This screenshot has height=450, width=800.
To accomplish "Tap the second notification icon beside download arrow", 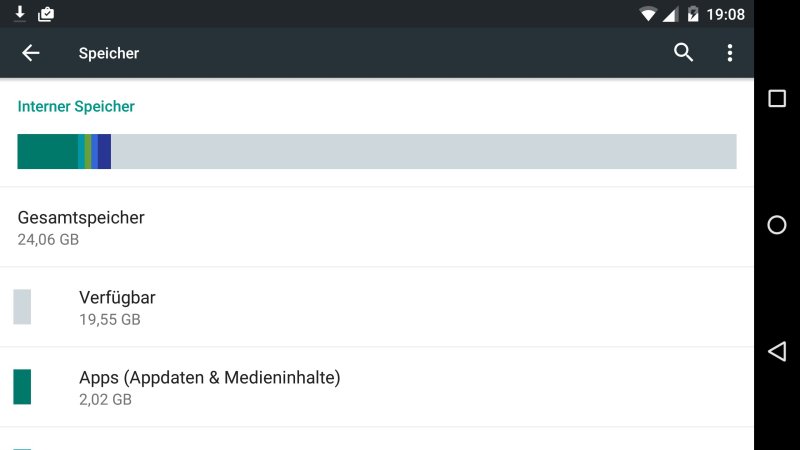I will tap(46, 14).
